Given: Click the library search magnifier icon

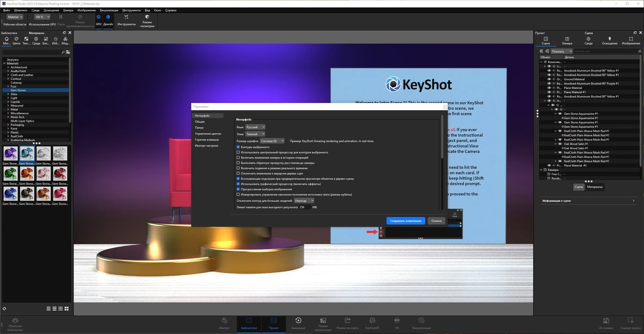Looking at the screenshot, I should click(x=63, y=52).
